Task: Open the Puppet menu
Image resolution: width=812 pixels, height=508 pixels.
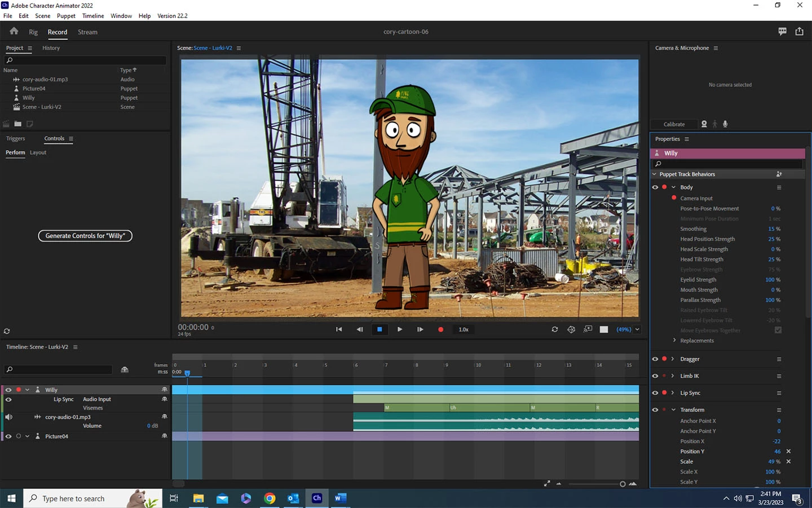Action: tap(66, 16)
